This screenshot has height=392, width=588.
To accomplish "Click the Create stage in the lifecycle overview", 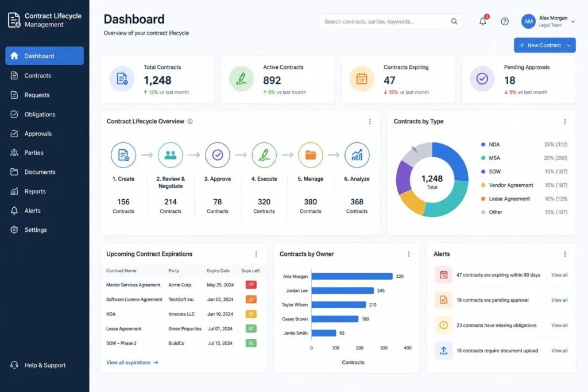I will point(123,155).
